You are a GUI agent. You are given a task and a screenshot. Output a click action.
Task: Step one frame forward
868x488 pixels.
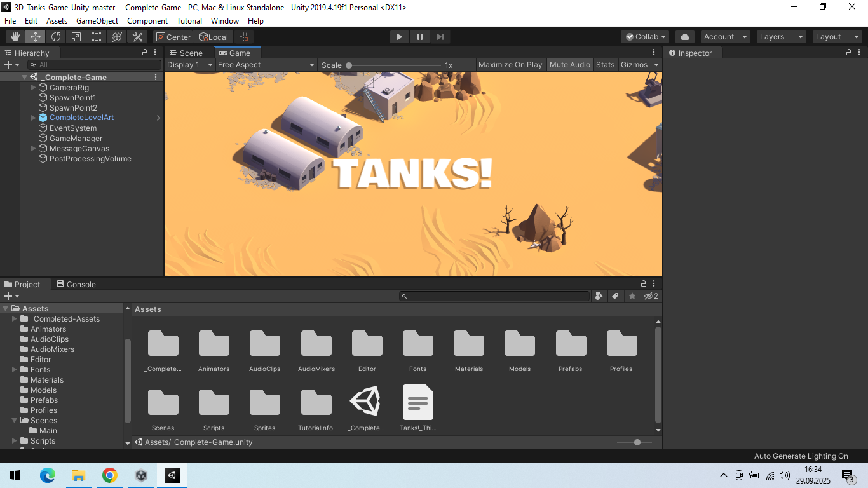point(440,37)
